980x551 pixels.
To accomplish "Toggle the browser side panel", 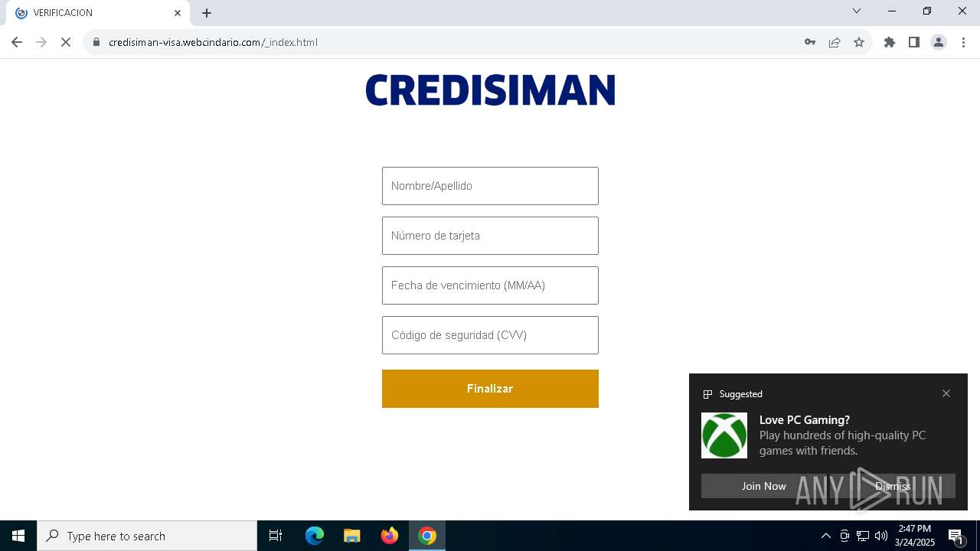I will (914, 42).
